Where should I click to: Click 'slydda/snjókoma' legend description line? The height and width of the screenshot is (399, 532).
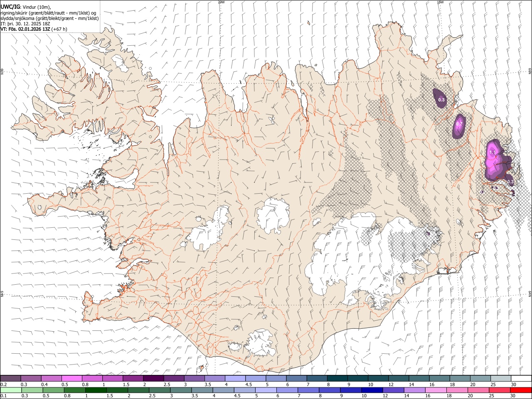point(49,18)
